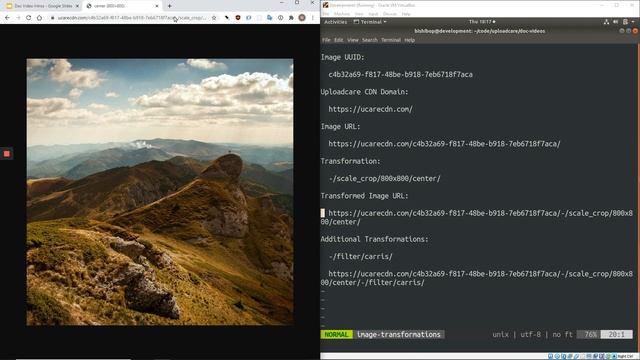The width and height of the screenshot is (640, 360).
Task: Click the -/filter/carris/ line
Action: (x=360, y=257)
